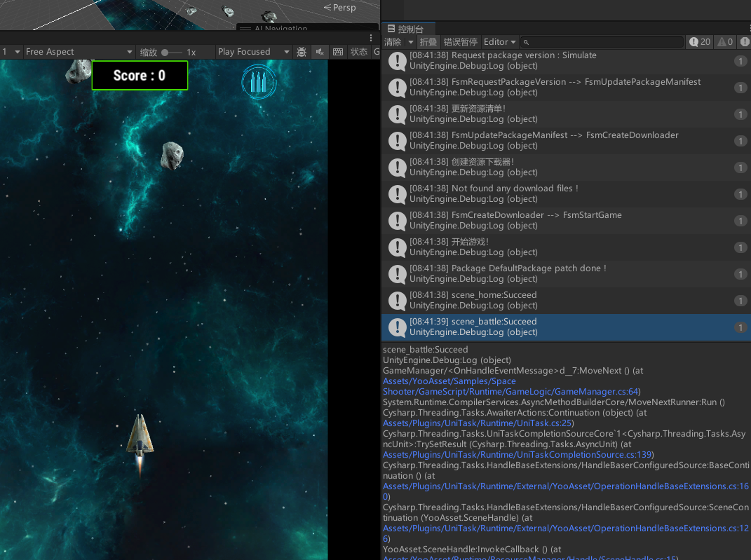This screenshot has width=751, height=560.
Task: Toggle the mute audio icon in Game view
Action: pyautogui.click(x=320, y=52)
